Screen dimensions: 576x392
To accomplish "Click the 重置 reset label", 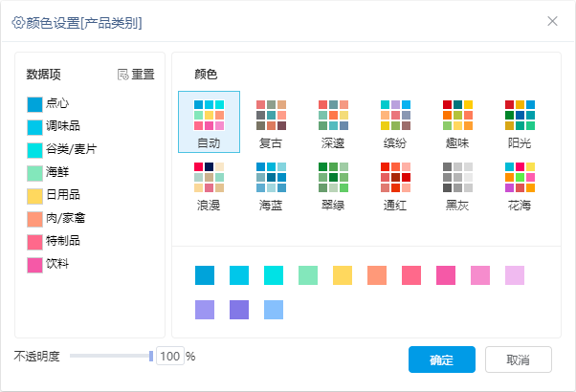I will (x=143, y=75).
